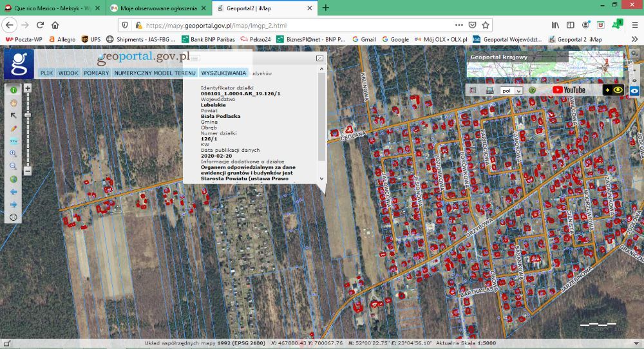
Task: Bookmark this page with star
Action: [486, 25]
